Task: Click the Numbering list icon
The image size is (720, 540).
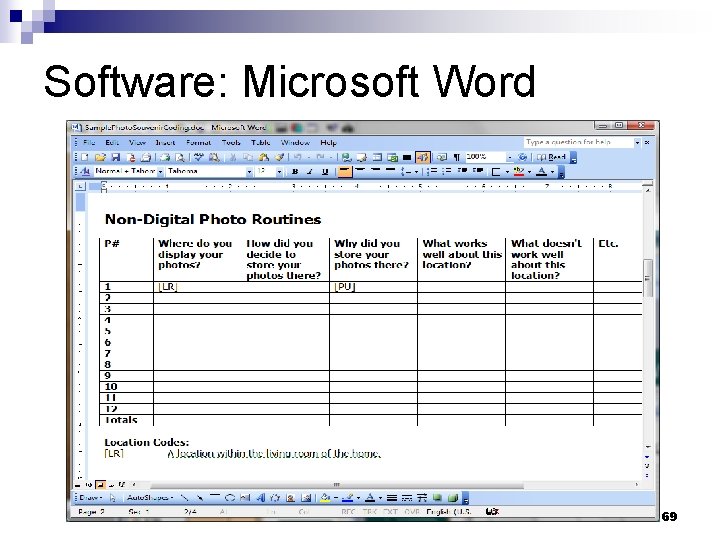Action: 432,172
